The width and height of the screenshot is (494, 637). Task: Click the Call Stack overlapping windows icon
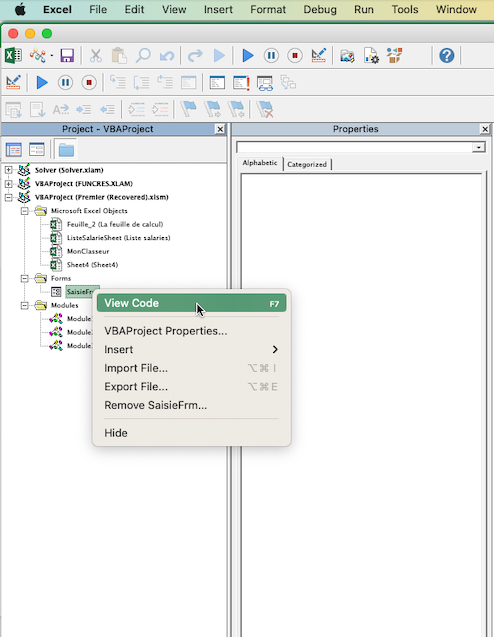[288, 82]
